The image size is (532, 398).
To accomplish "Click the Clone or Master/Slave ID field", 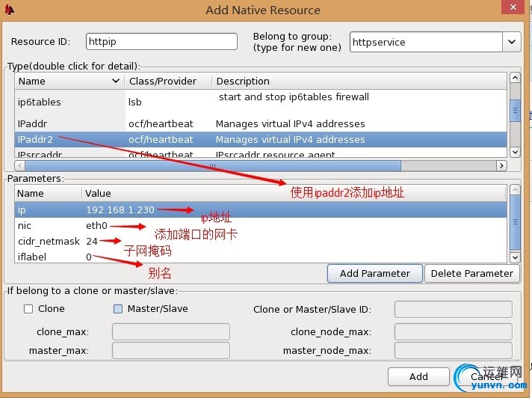I will click(454, 310).
